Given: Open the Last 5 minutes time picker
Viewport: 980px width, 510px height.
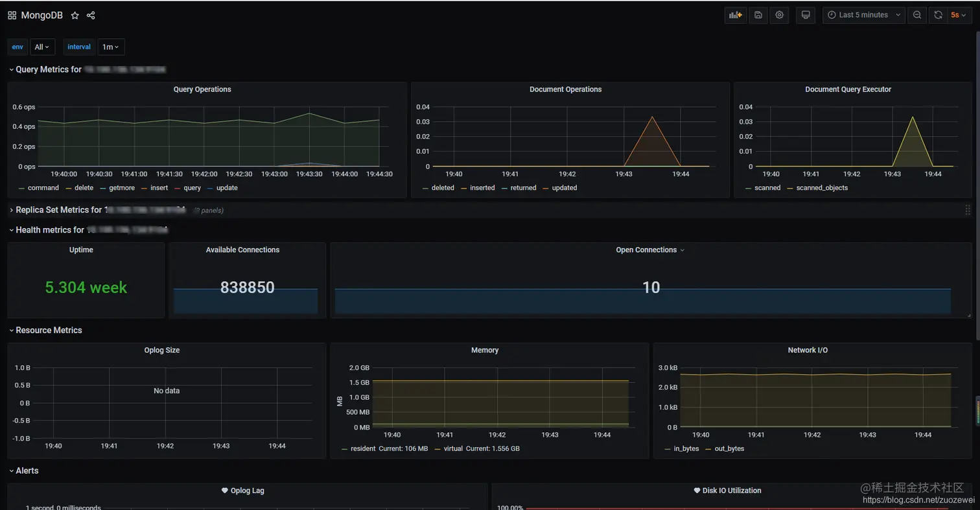Looking at the screenshot, I should (x=864, y=15).
